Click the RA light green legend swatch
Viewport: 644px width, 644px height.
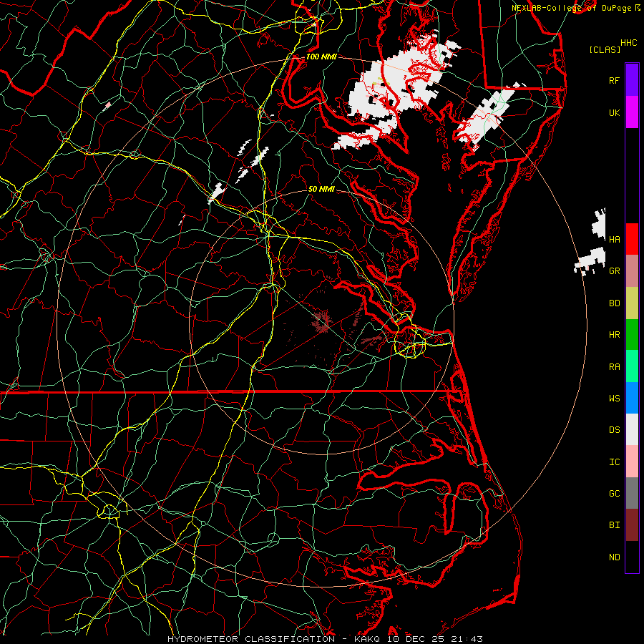pos(632,366)
